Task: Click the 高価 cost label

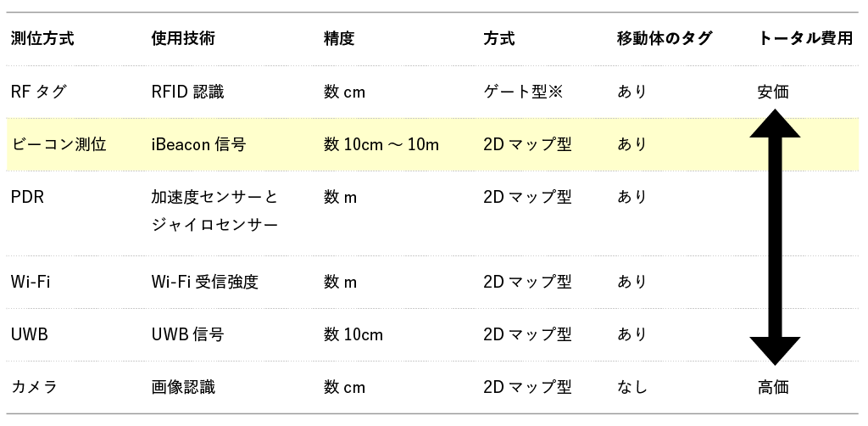Action: click(773, 387)
